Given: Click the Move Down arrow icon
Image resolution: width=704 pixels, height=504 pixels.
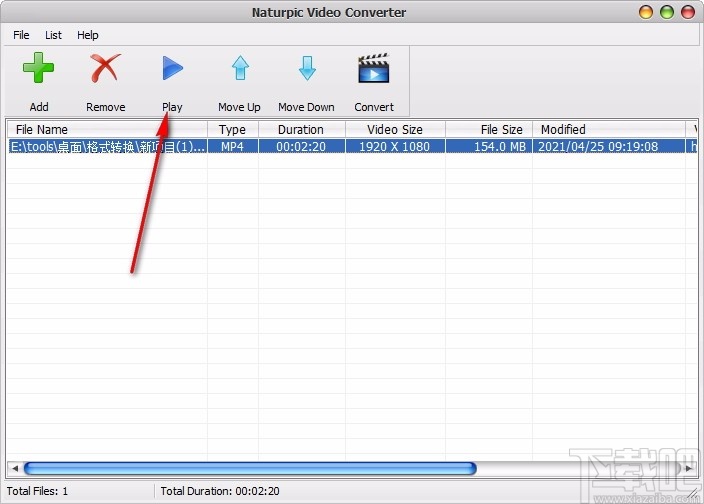Looking at the screenshot, I should pyautogui.click(x=307, y=68).
